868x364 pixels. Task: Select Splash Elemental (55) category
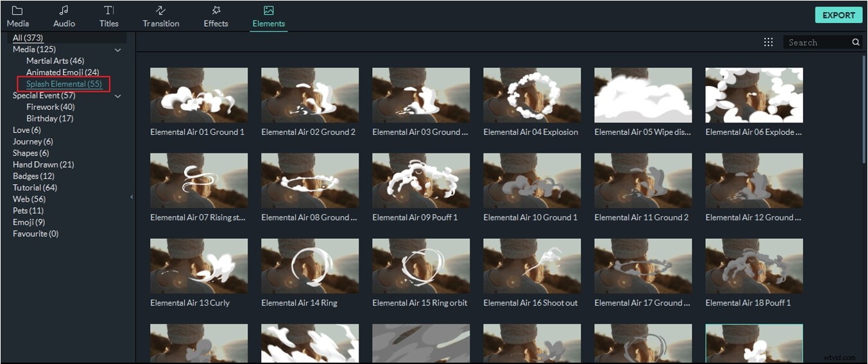point(64,84)
